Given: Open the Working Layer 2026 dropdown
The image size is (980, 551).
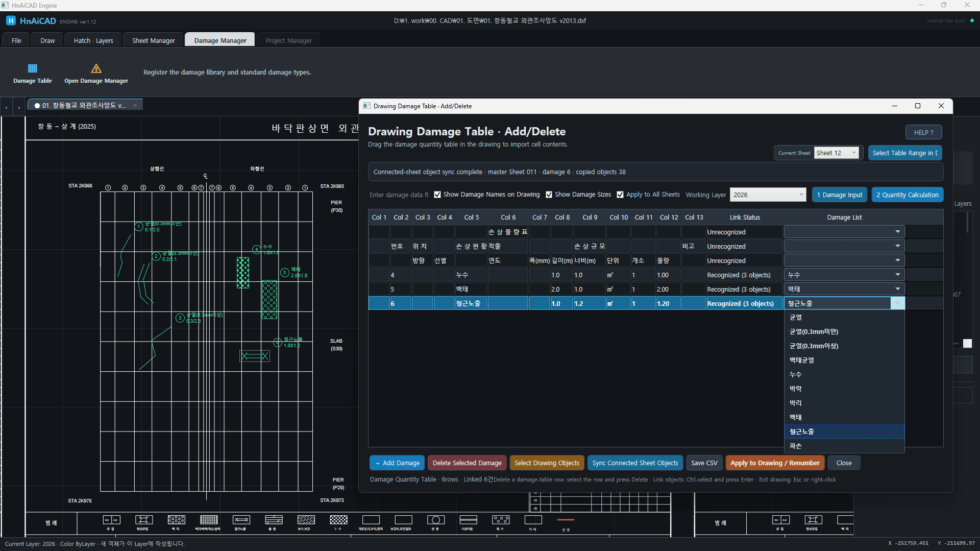Looking at the screenshot, I should (x=768, y=195).
